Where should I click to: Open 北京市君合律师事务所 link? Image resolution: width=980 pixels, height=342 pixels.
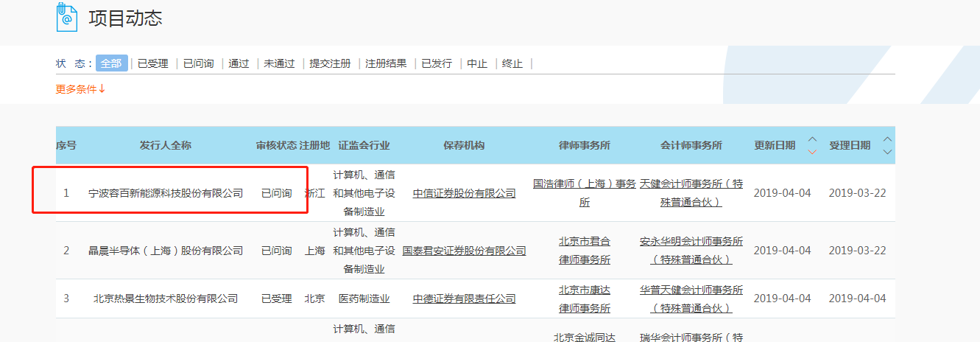click(x=585, y=251)
